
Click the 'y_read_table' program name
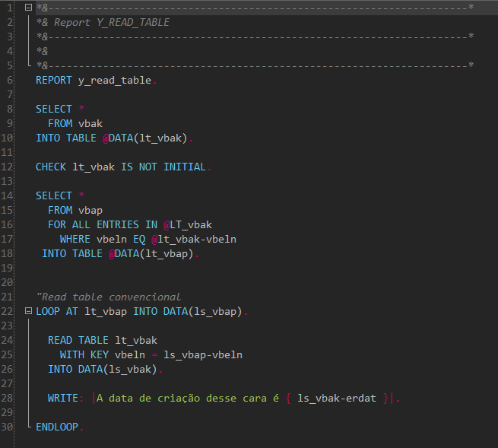tap(115, 81)
